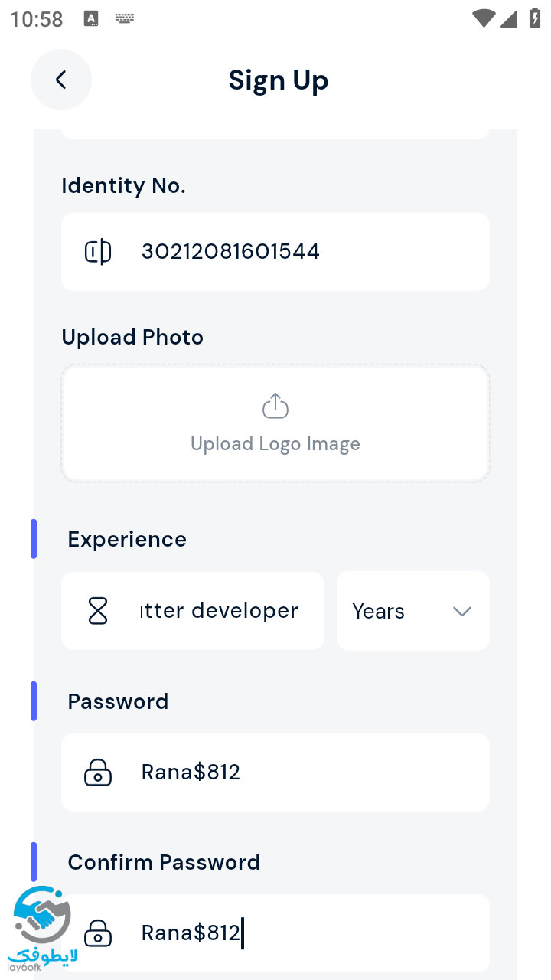Click the Experience section label
The width and height of the screenshot is (551, 980).
(127, 539)
